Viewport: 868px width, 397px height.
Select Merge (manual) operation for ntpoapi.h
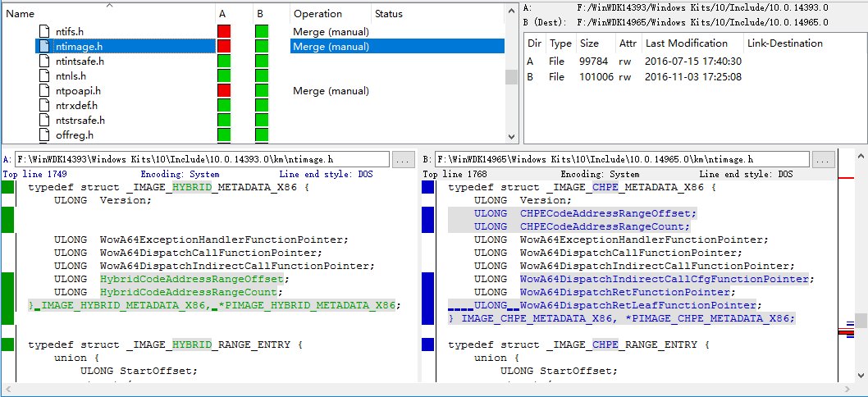coord(331,91)
